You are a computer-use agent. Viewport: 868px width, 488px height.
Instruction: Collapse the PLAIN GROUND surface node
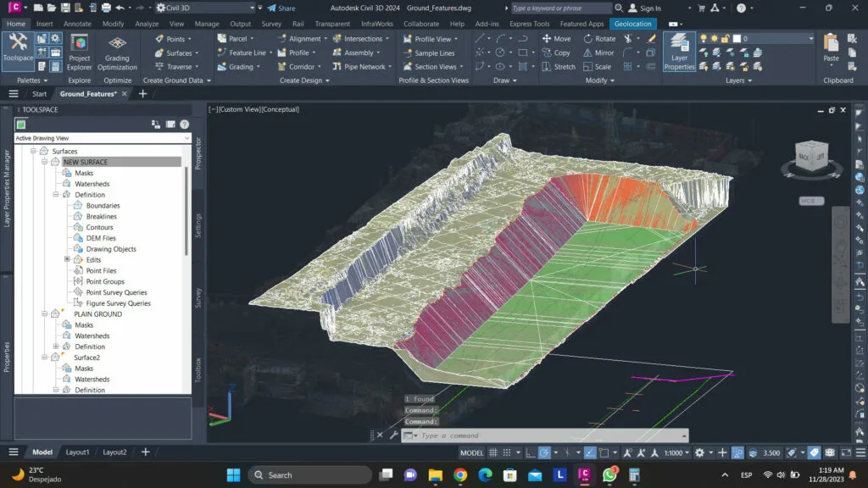click(46, 314)
